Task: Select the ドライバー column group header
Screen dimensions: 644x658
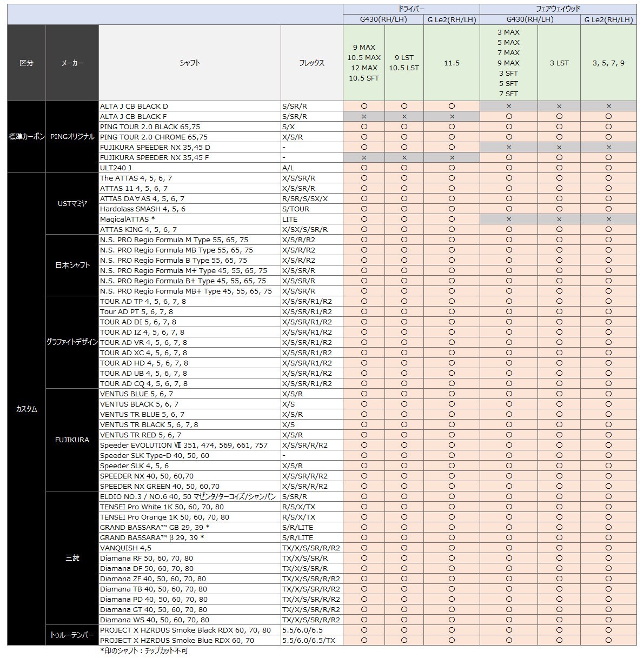Action: point(411,9)
